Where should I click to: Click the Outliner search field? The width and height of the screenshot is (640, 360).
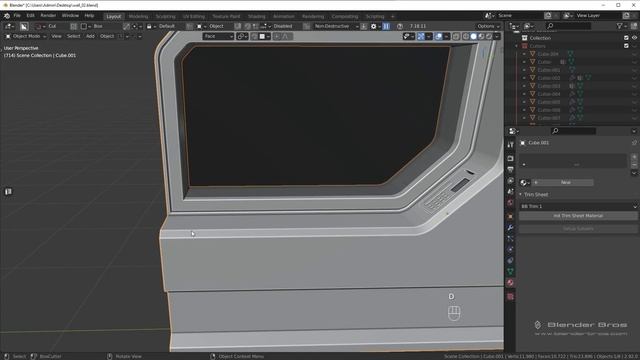click(568, 26)
